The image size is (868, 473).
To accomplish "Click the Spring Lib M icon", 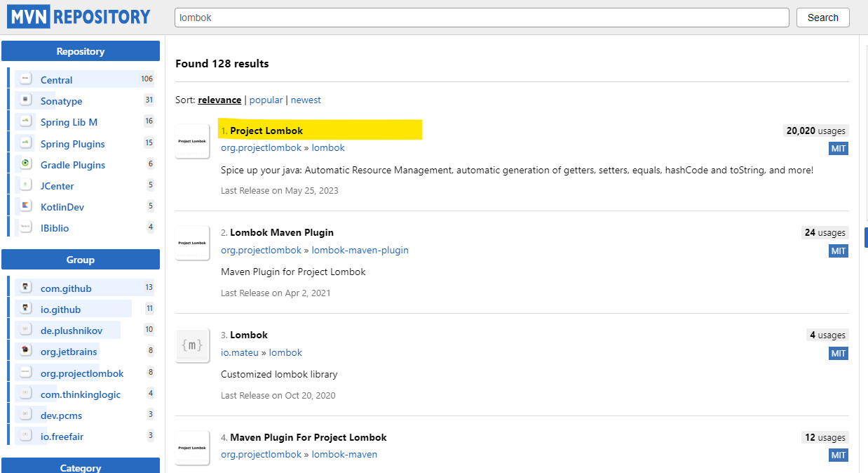I will pos(25,121).
